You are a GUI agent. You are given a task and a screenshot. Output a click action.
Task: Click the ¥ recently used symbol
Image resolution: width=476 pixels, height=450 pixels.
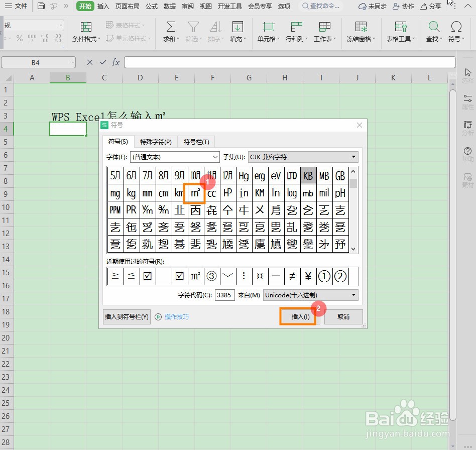coord(308,276)
